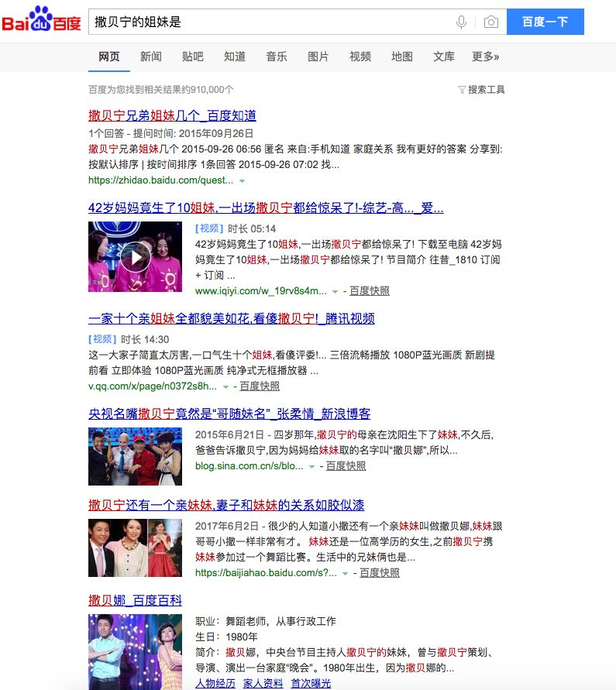This screenshot has width=616, height=690.
Task: Click text 时长 14:30
Action: (x=145, y=340)
